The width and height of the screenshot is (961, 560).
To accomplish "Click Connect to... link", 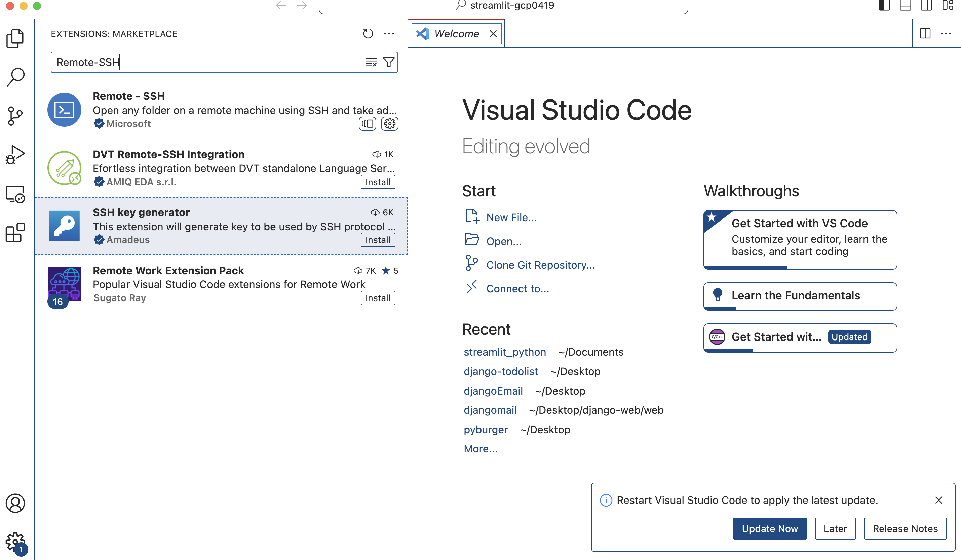I will pos(517,289).
